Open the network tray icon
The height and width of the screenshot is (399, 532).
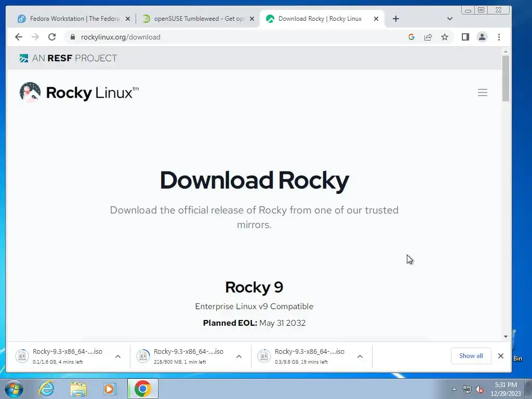point(467,390)
